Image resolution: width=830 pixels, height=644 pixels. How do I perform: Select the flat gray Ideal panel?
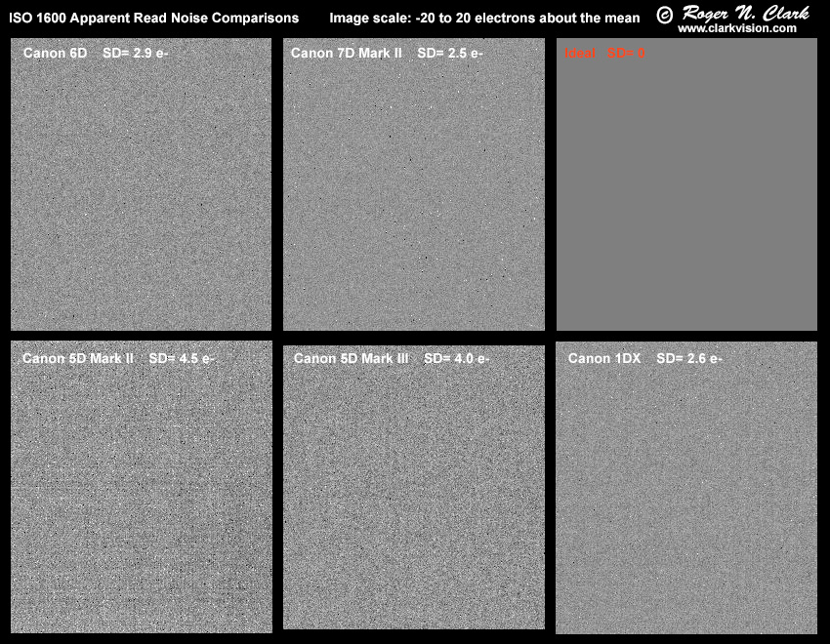click(x=686, y=195)
